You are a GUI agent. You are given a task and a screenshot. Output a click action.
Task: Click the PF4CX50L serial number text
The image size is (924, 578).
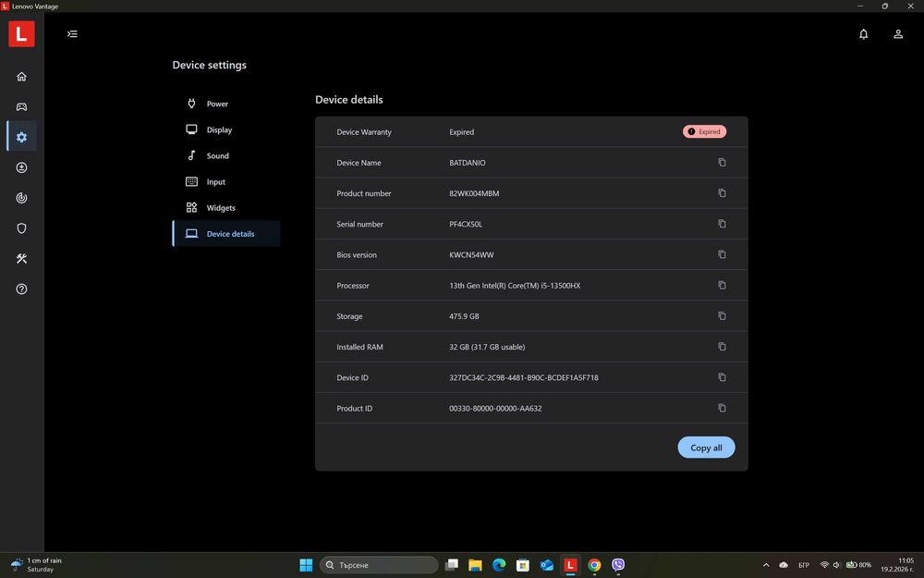[466, 224]
